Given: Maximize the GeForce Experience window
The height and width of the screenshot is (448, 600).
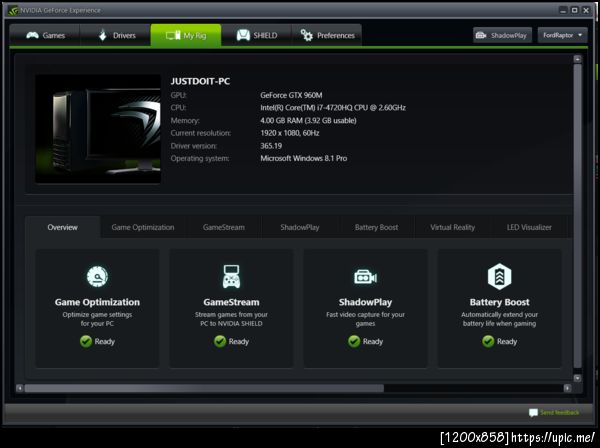Looking at the screenshot, I should click(x=574, y=10).
